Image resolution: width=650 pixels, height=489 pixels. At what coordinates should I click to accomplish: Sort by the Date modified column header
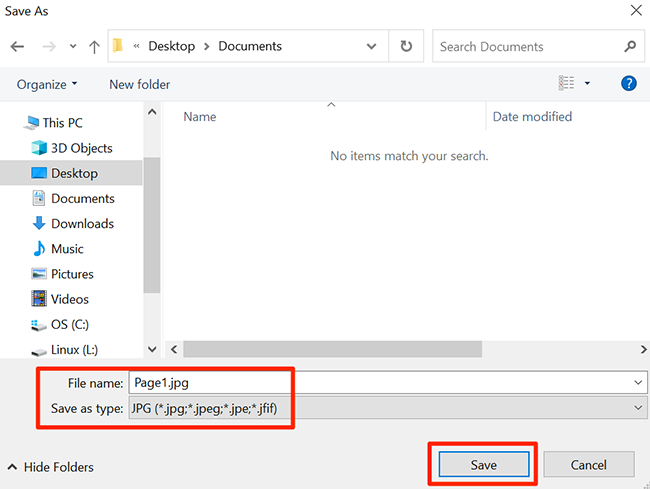click(x=532, y=117)
